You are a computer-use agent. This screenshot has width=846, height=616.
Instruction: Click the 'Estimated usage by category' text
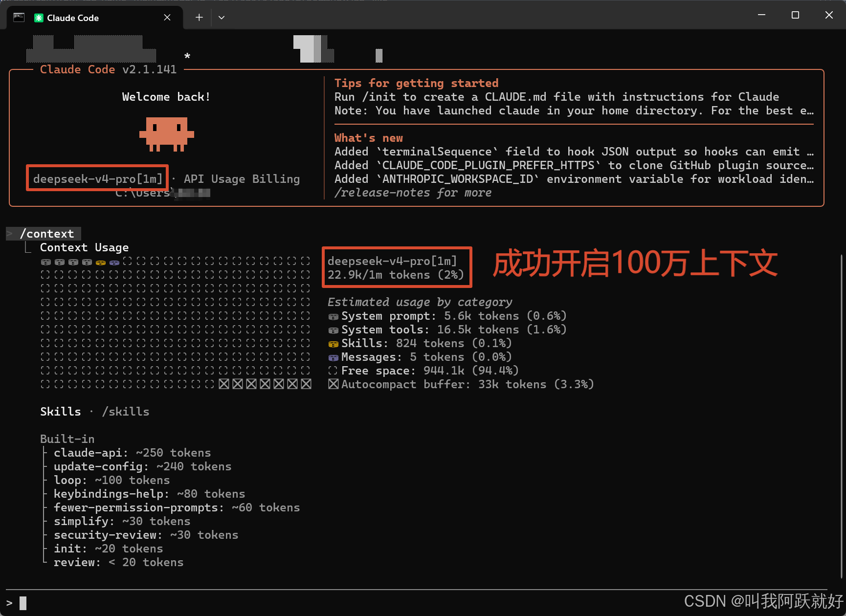point(420,302)
